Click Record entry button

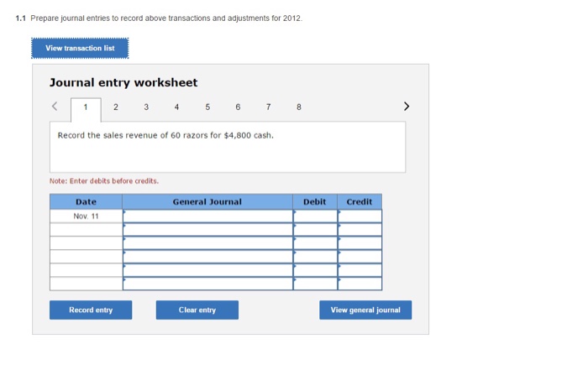click(x=91, y=310)
